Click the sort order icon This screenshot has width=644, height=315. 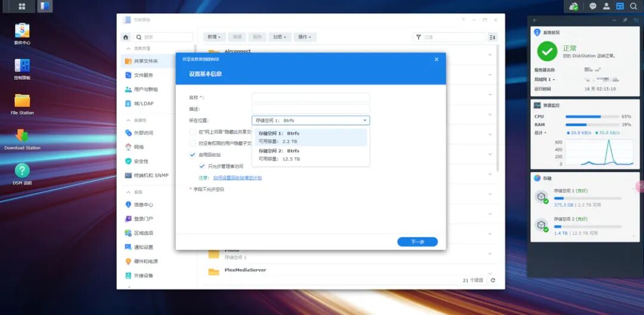click(x=493, y=37)
